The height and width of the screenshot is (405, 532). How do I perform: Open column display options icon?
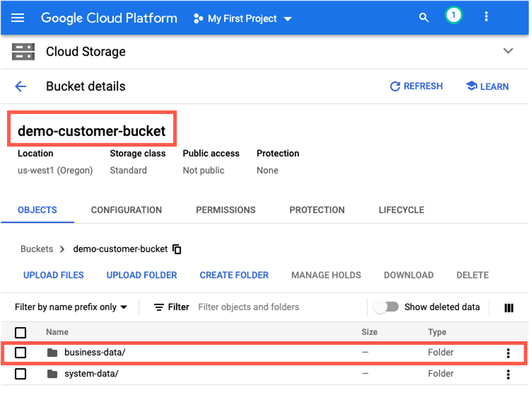point(510,307)
